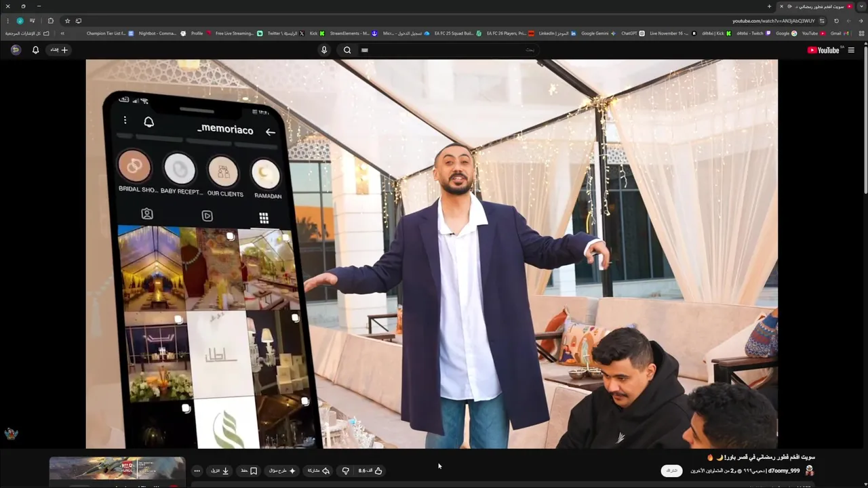Focus the YouTube search box

448,50
